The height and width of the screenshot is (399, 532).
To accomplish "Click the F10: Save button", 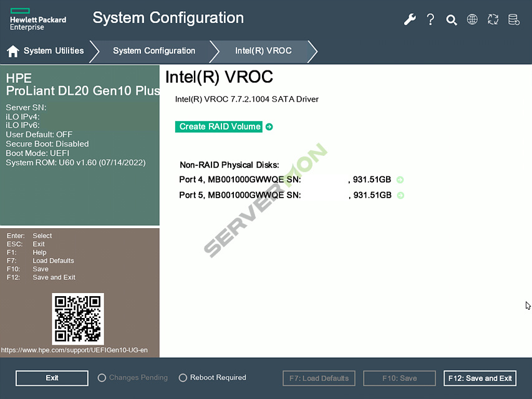I will [399, 378].
